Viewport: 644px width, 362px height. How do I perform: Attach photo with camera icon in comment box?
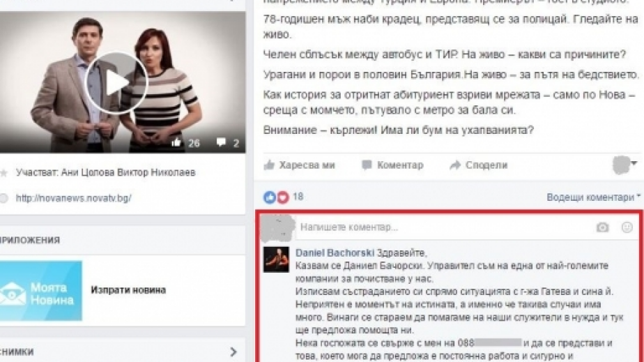602,227
